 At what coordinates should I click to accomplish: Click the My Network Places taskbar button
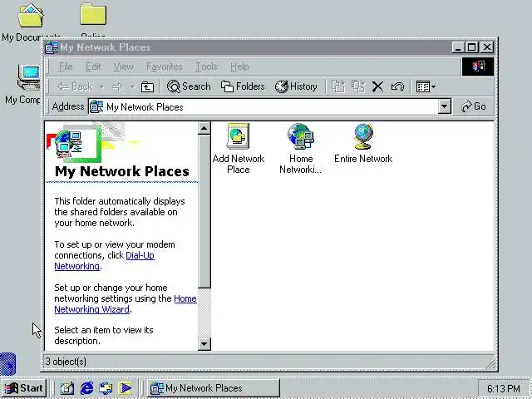click(x=214, y=388)
